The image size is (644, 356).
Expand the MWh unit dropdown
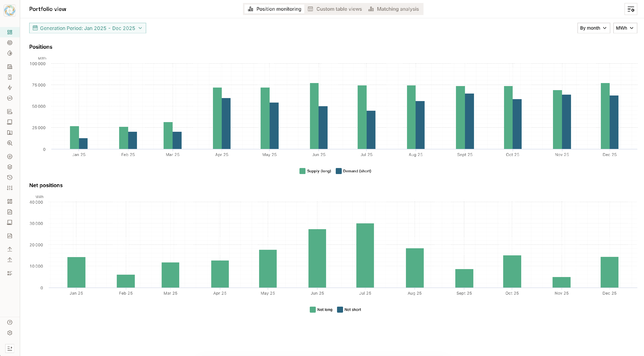click(625, 28)
